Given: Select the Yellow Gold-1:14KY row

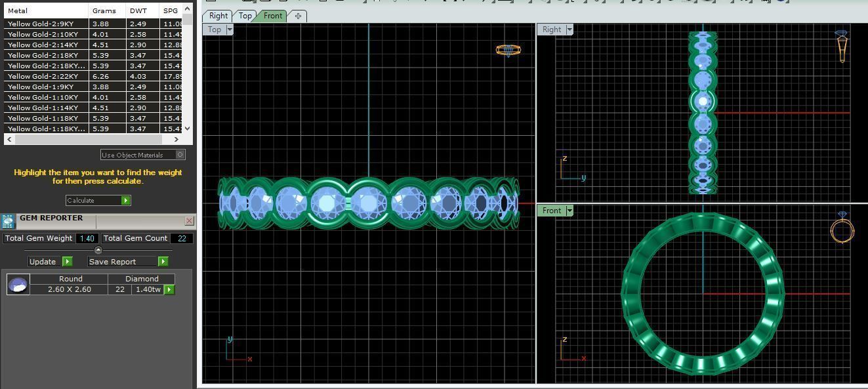Looking at the screenshot, I should click(93, 108).
